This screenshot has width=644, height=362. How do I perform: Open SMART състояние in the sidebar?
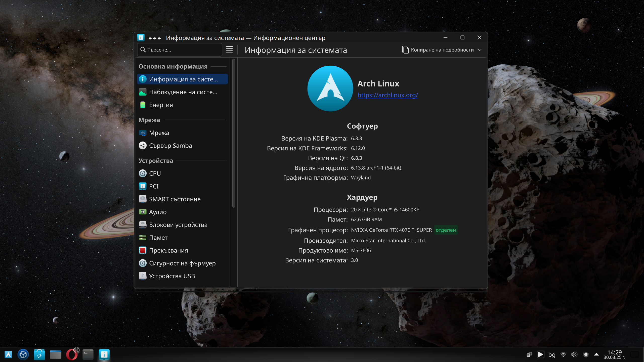(183, 199)
